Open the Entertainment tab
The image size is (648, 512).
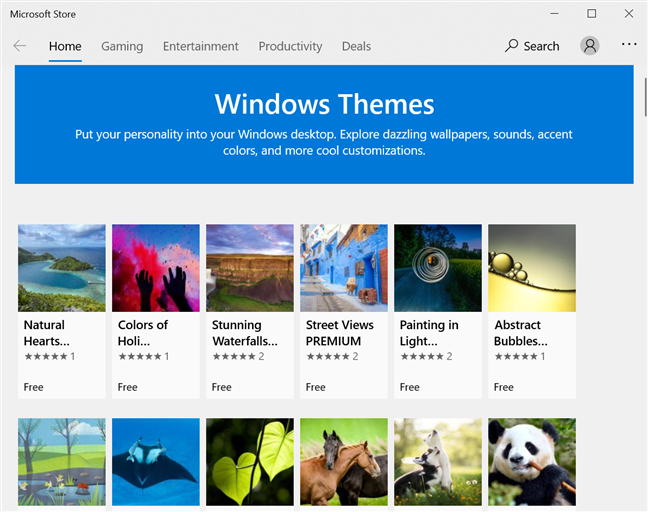click(200, 46)
